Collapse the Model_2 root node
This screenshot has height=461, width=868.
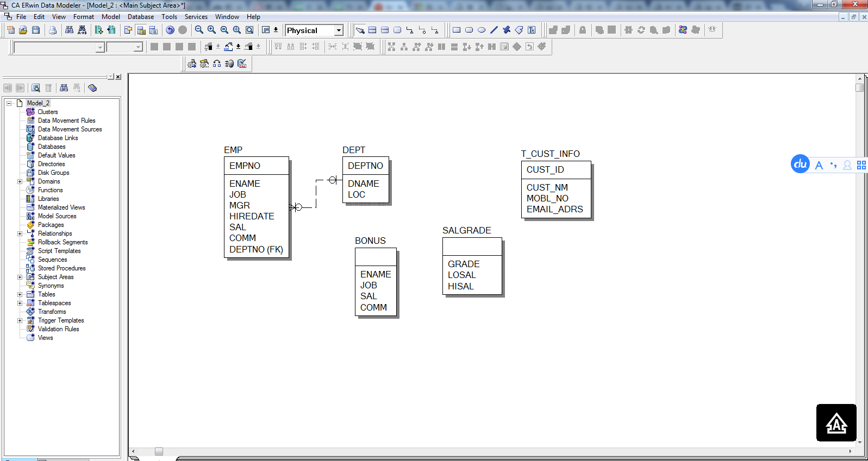tap(9, 103)
